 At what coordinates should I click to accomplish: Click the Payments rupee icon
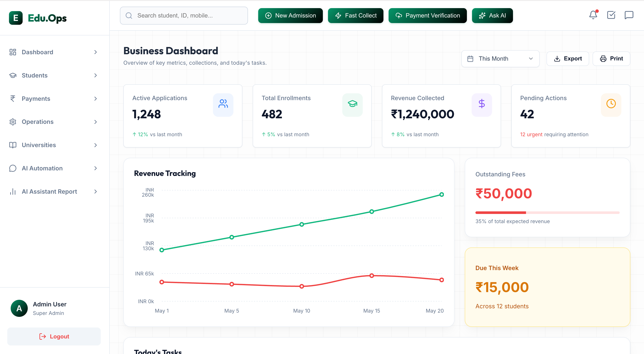click(x=13, y=99)
